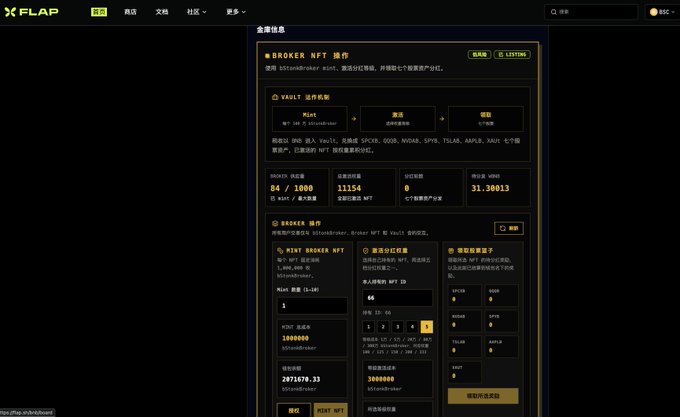The width and height of the screenshot is (680, 417).
Task: Click the arrow between 激活 and 领取
Action: (x=441, y=118)
